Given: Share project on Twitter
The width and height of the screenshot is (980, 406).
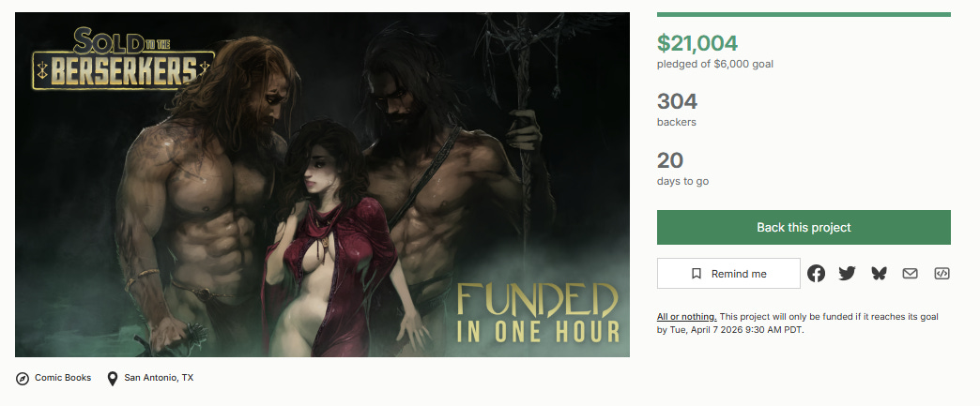Looking at the screenshot, I should click(847, 274).
